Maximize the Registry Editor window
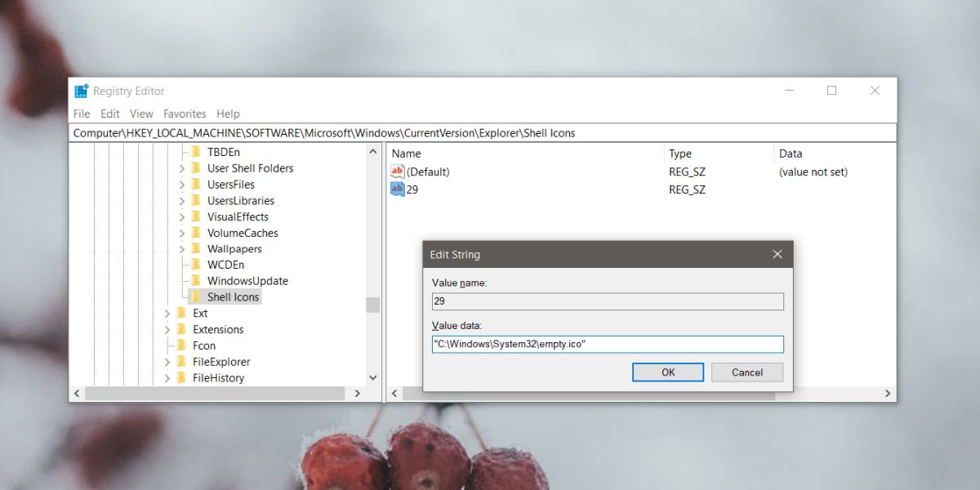 tap(831, 91)
